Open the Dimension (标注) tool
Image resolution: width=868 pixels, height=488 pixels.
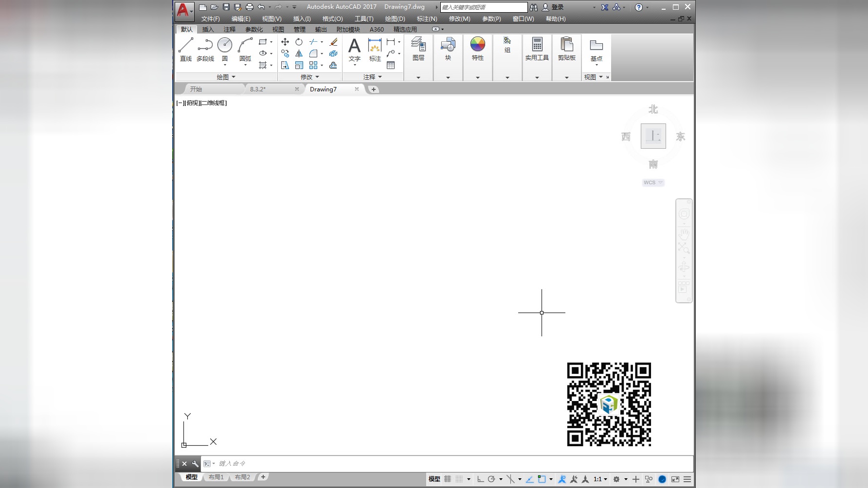click(x=375, y=49)
